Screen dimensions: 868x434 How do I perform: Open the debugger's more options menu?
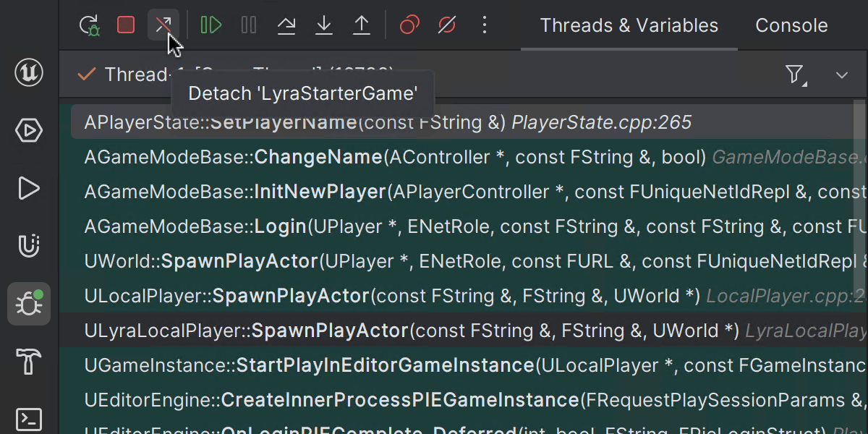tap(485, 25)
